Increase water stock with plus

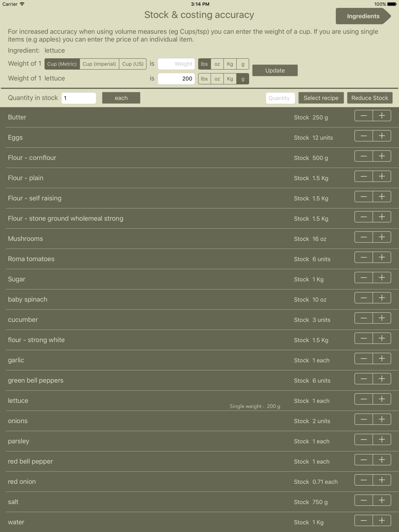pos(382,520)
